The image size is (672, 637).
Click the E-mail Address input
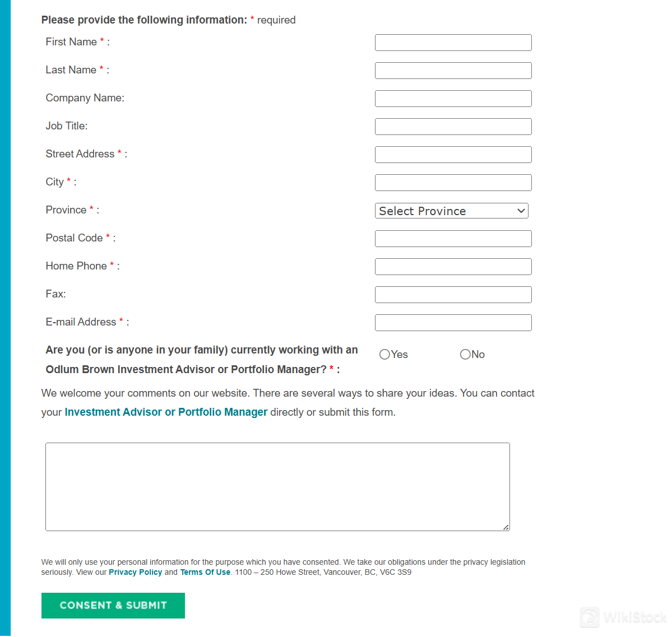click(453, 323)
